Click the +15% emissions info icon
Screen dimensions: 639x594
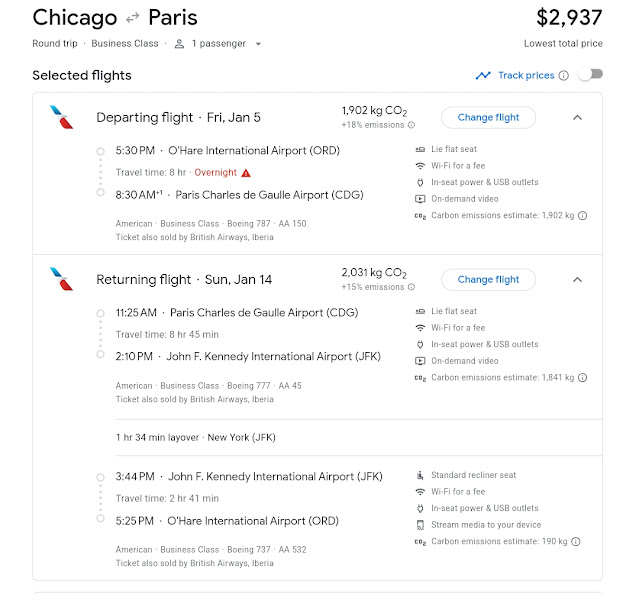point(411,287)
